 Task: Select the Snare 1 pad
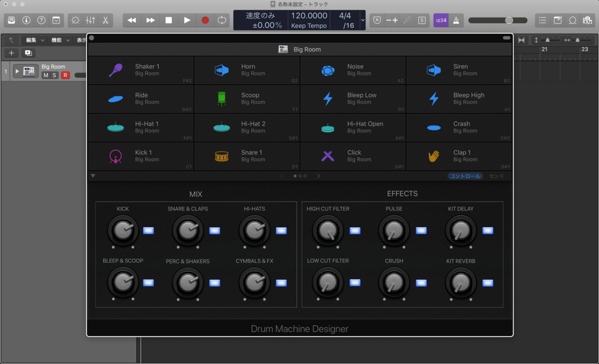pyautogui.click(x=247, y=157)
